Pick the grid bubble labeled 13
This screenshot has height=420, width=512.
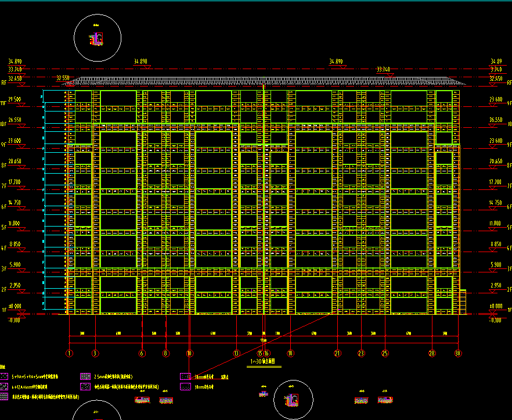click(x=236, y=353)
